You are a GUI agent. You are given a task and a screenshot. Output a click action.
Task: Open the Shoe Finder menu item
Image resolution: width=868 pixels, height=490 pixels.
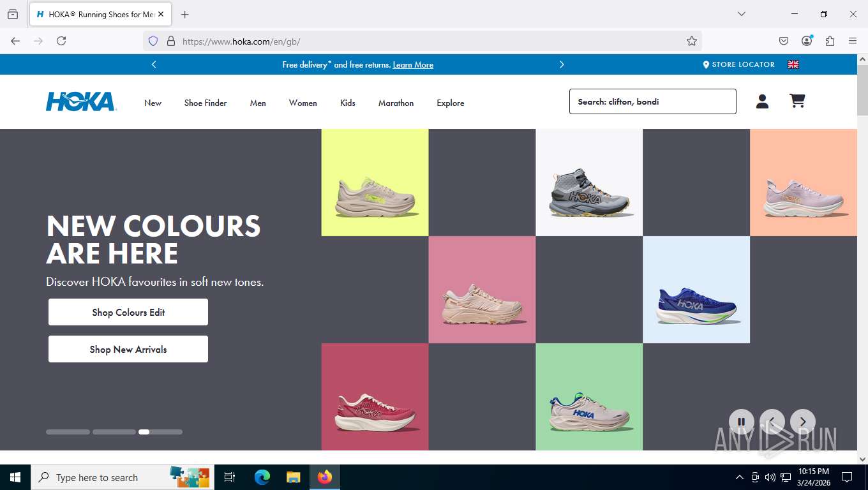206,103
